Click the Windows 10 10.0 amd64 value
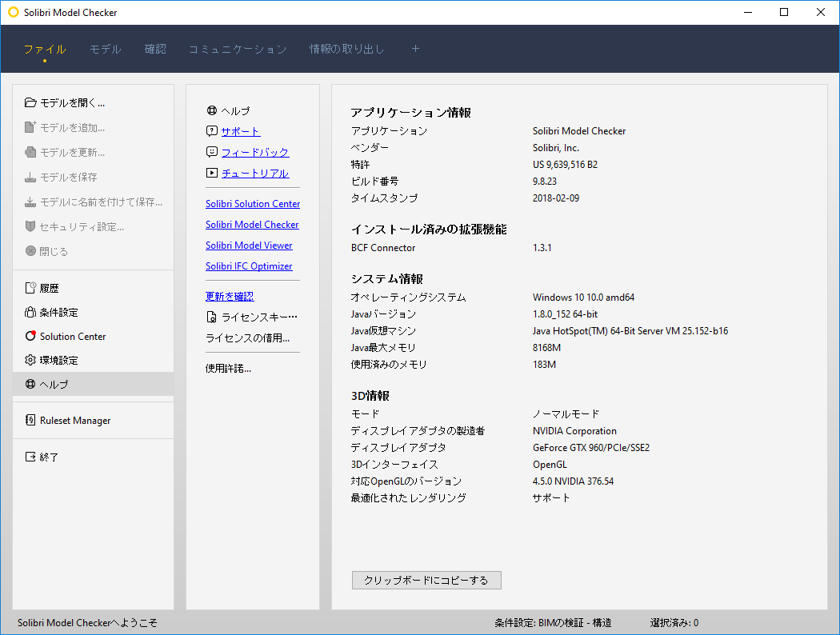Viewport: 840px width, 635px height. (x=583, y=298)
